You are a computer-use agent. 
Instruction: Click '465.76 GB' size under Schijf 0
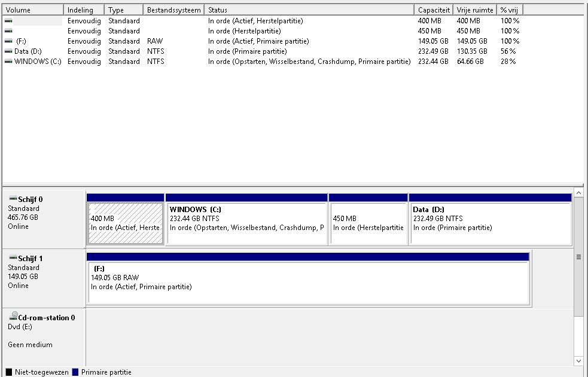(23, 217)
